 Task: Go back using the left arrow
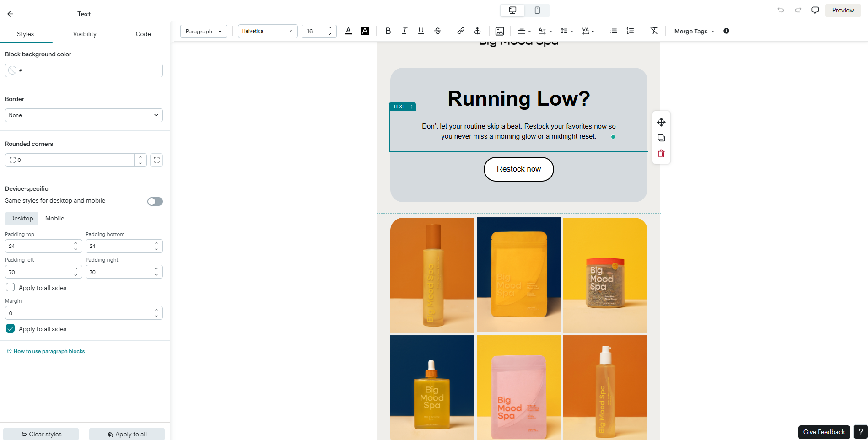pos(10,14)
